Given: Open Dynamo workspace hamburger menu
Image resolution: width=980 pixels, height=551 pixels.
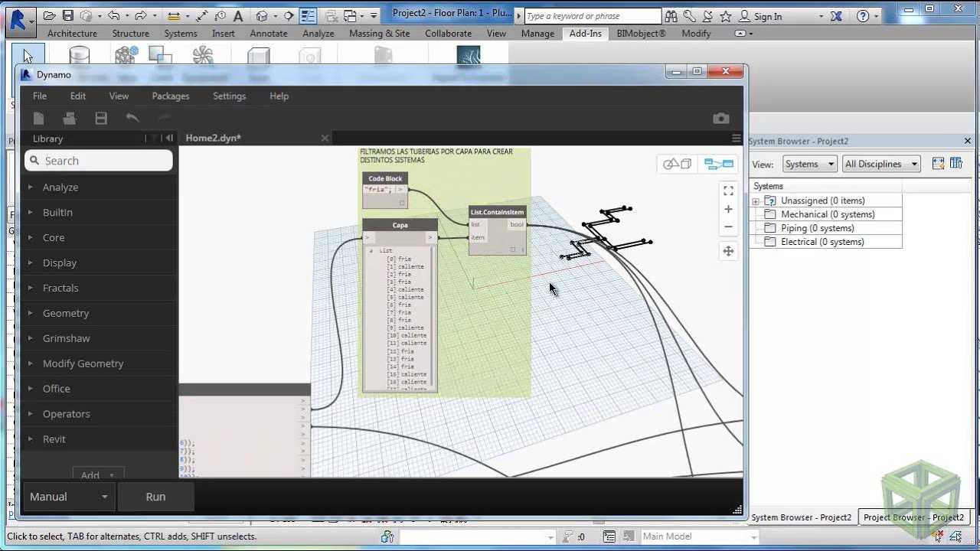Looking at the screenshot, I should tap(737, 139).
